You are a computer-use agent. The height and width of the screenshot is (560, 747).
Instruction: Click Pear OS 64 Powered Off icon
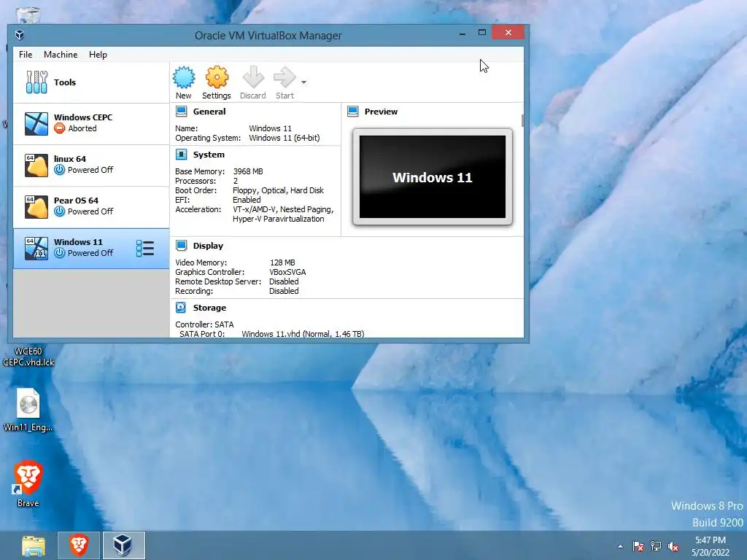pos(60,211)
